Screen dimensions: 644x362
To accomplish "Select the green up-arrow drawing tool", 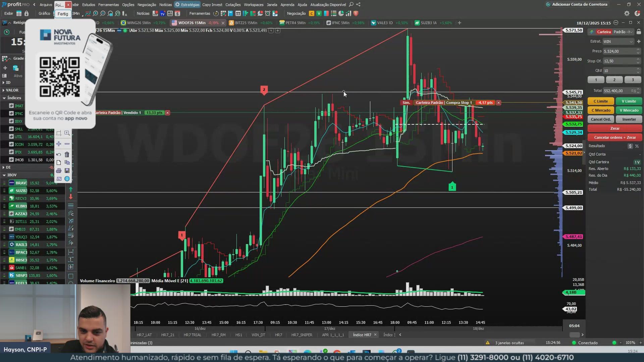I will coord(71,189).
